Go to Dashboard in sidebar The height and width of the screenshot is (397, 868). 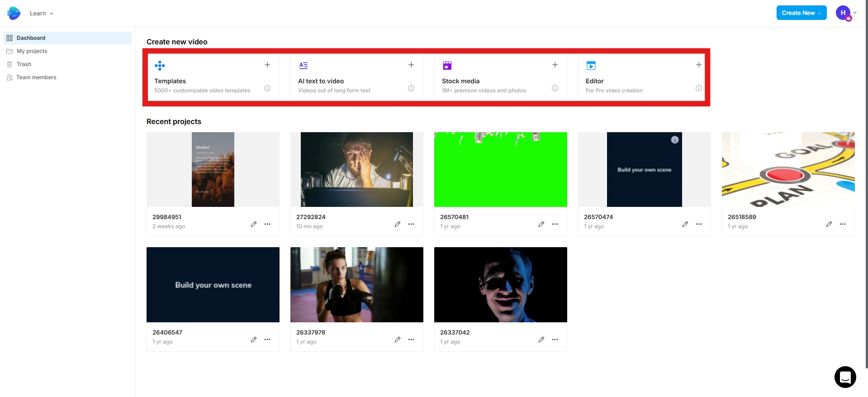coord(68,38)
